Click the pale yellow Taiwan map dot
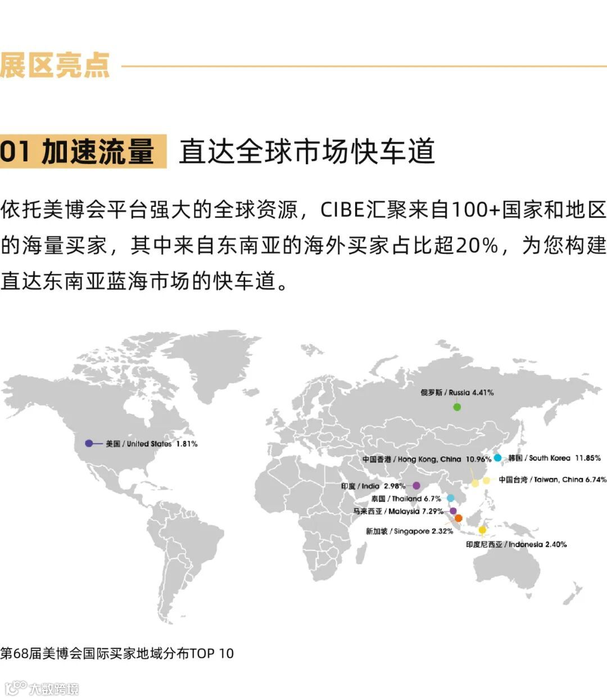This screenshot has width=607, height=700. click(x=486, y=480)
